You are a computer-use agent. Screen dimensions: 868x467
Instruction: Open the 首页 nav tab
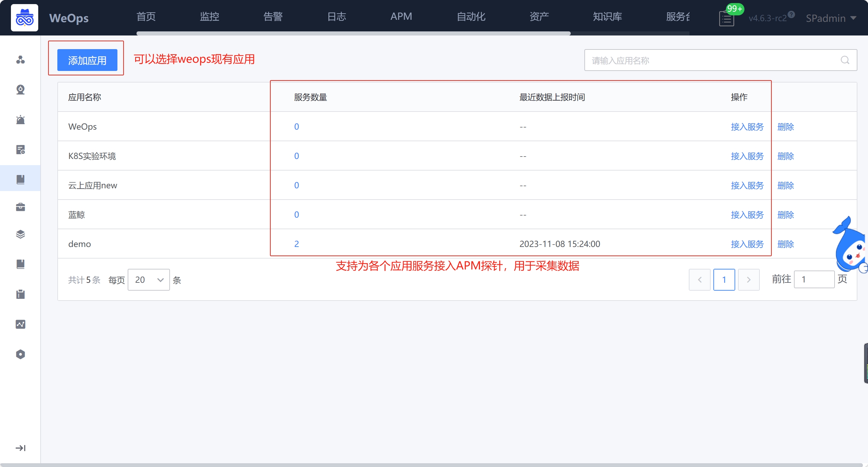coord(146,16)
